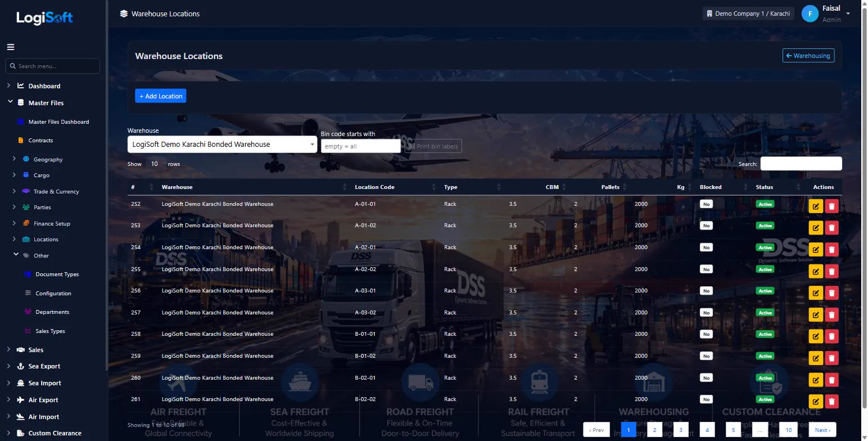Image resolution: width=868 pixels, height=441 pixels.
Task: Click the Blocked No badge for A-01-01
Action: [706, 204]
